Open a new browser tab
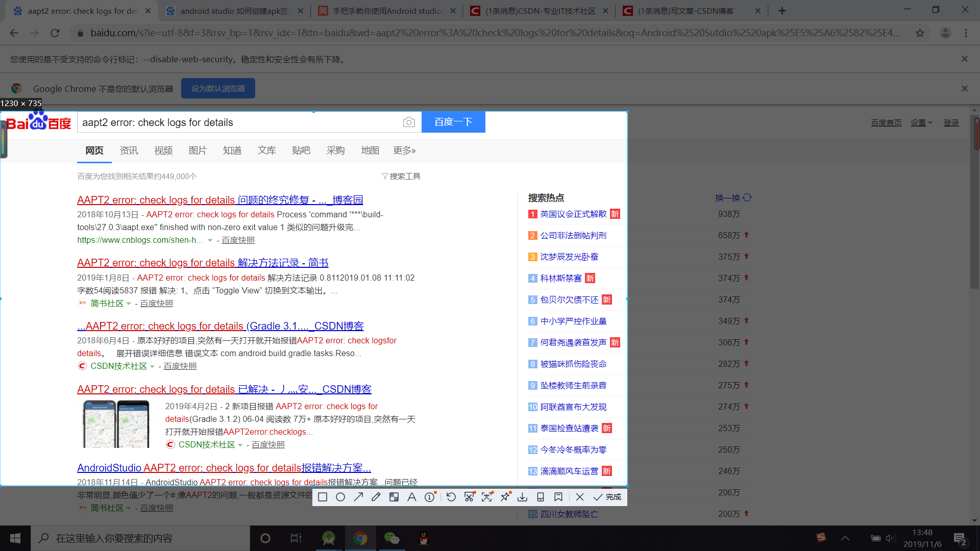Viewport: 980px width, 551px height. coord(782,11)
